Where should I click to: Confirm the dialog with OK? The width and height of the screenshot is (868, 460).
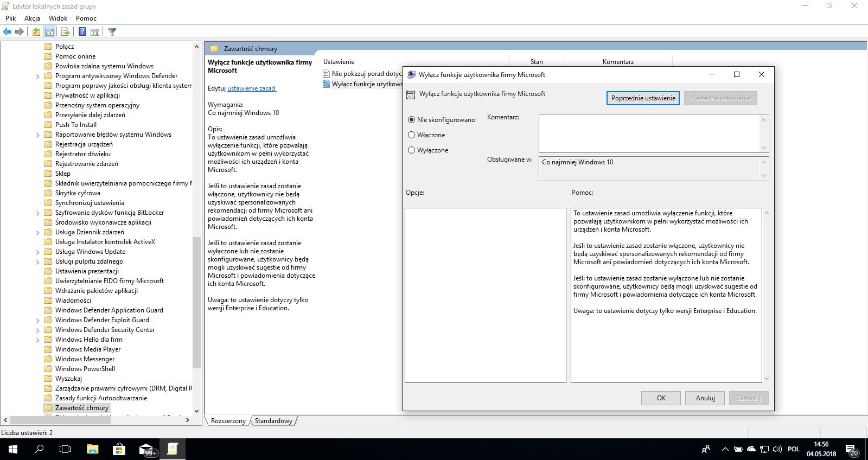point(661,398)
